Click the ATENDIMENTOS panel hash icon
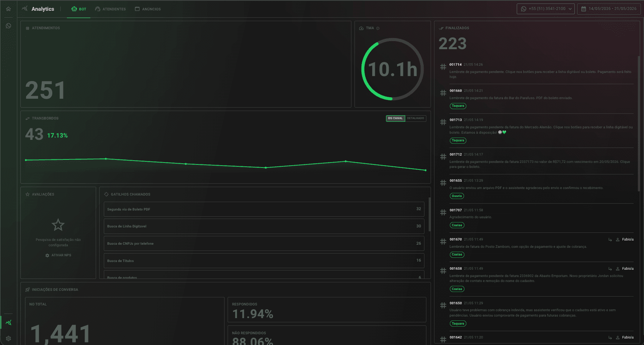The height and width of the screenshot is (345, 644). tap(27, 28)
